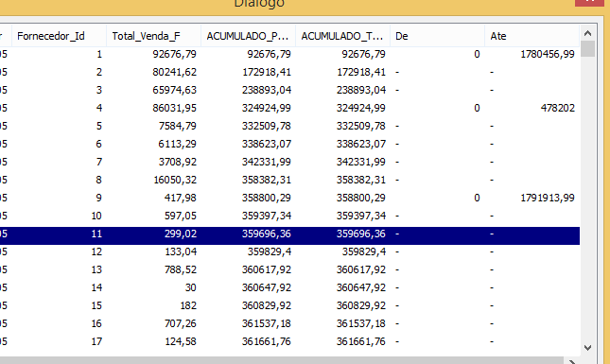Select Total_Venda_F cell 80241,62

pos(174,72)
